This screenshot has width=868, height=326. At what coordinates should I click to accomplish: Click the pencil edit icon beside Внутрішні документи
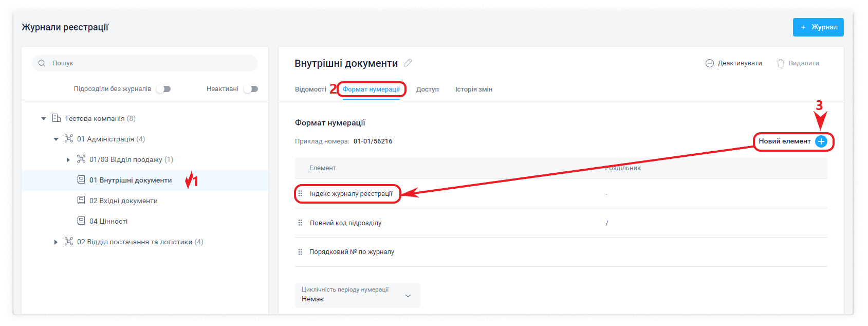coord(408,63)
